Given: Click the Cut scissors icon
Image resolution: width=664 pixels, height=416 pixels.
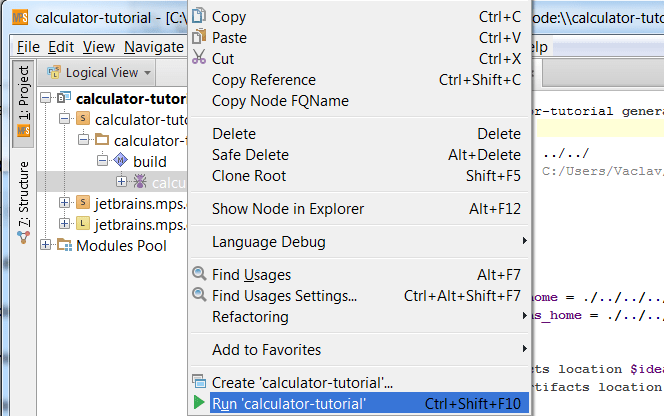Looking at the screenshot, I should [x=199, y=59].
